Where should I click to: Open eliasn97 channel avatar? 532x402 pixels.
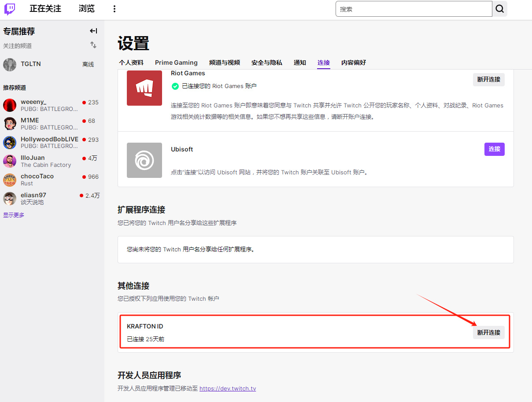click(x=10, y=199)
